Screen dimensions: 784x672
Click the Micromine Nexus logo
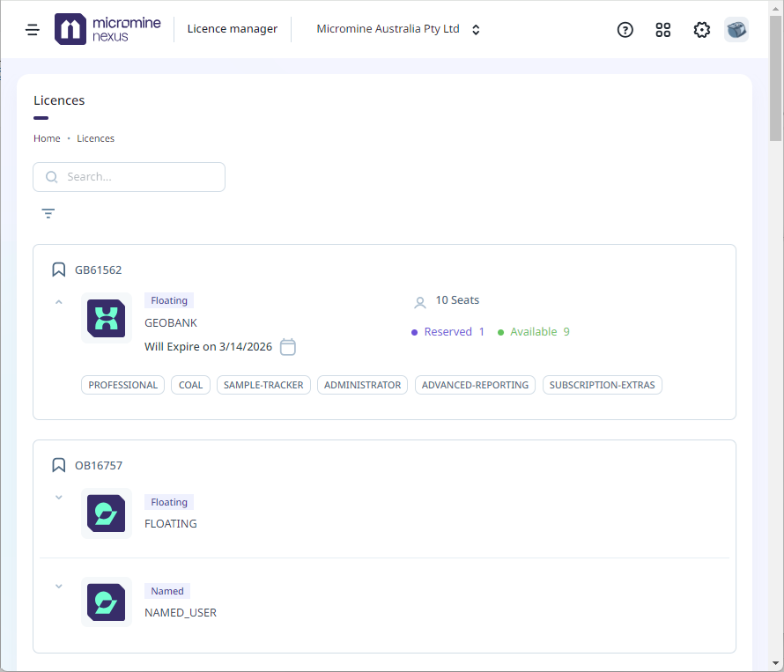click(x=107, y=29)
